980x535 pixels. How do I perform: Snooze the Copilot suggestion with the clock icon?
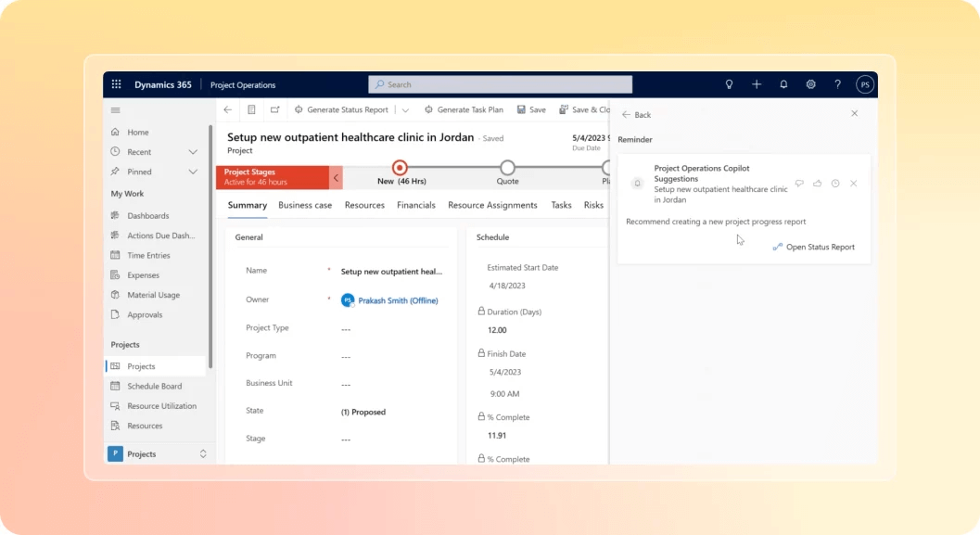(x=835, y=184)
